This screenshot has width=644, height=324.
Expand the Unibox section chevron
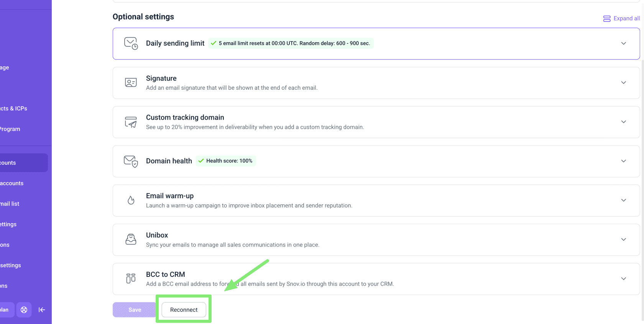point(624,239)
